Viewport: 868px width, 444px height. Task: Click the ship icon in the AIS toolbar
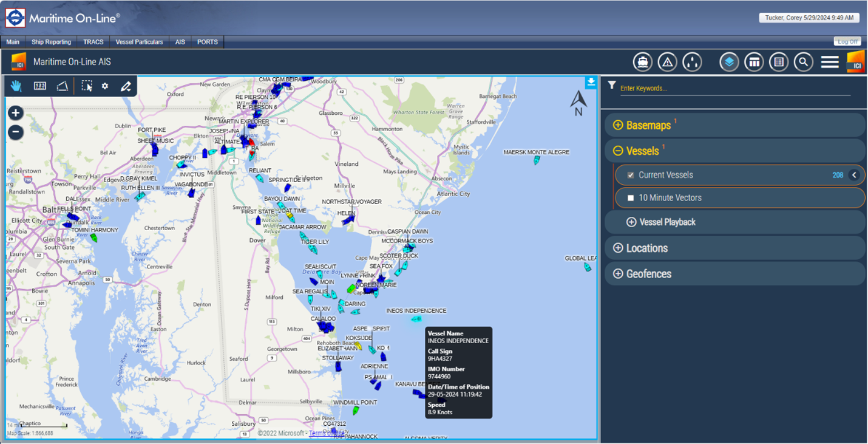642,61
